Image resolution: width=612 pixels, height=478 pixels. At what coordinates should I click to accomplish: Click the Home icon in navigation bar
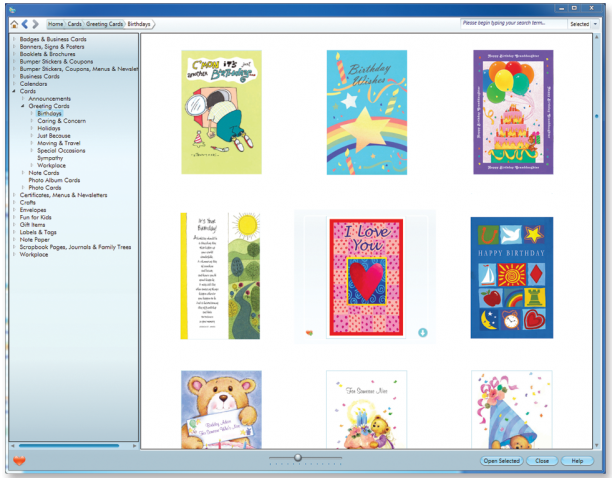(14, 24)
